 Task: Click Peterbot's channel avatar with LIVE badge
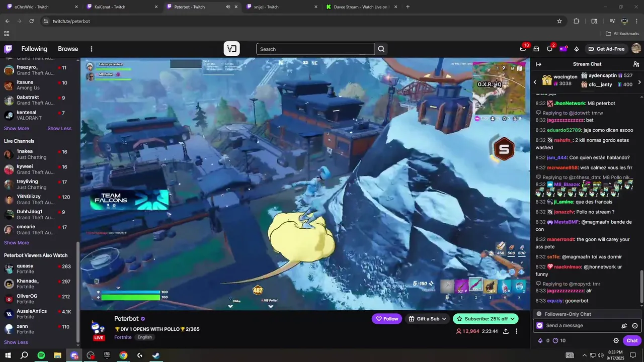pos(98,329)
